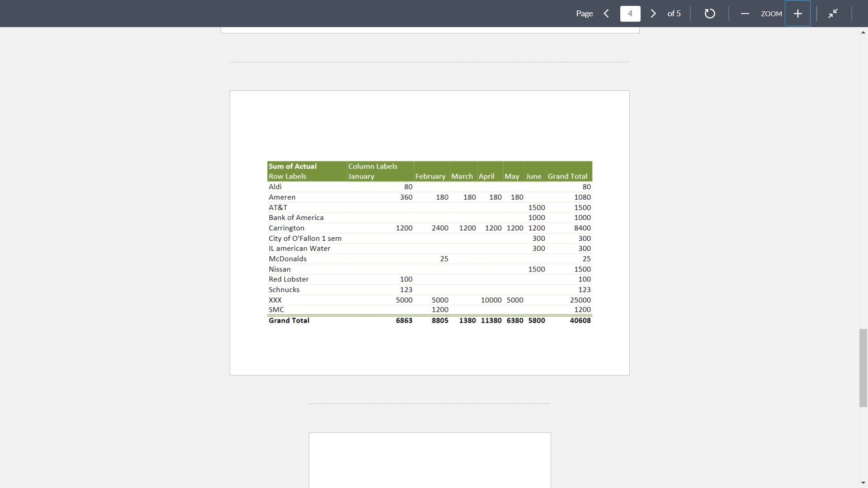
Task: Click Carrington's grand total of 8400
Action: pyautogui.click(x=584, y=228)
